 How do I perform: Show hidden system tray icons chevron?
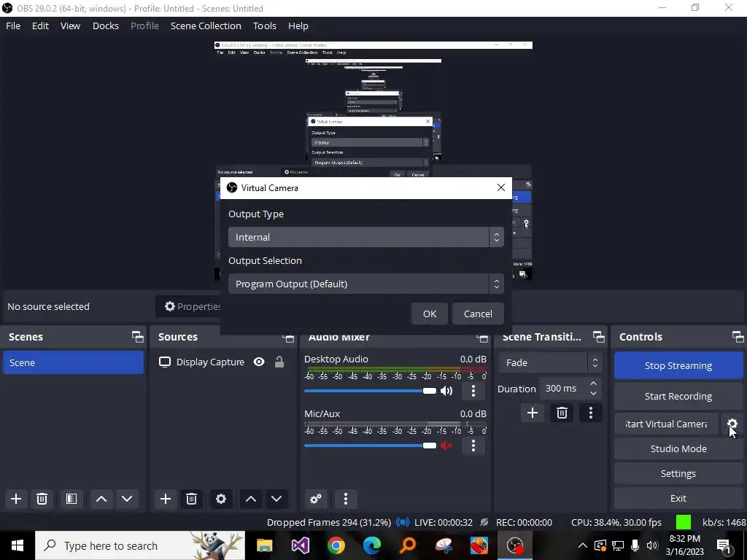(x=583, y=545)
